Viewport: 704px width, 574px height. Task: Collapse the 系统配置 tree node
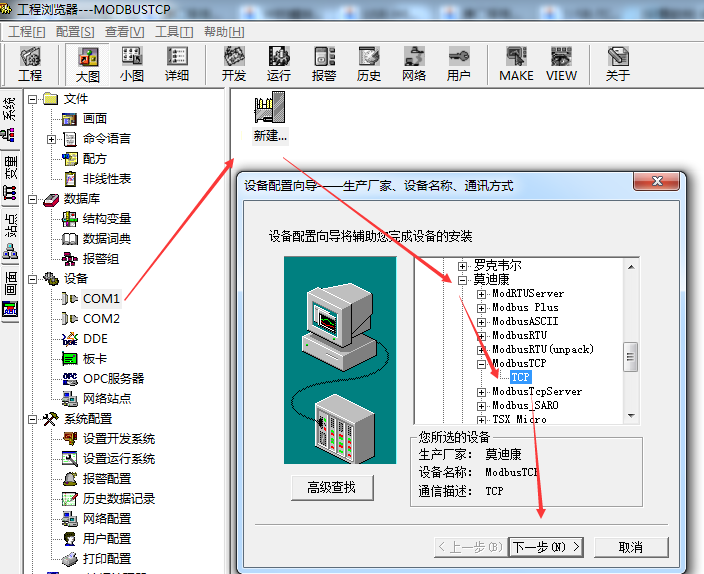(32, 419)
